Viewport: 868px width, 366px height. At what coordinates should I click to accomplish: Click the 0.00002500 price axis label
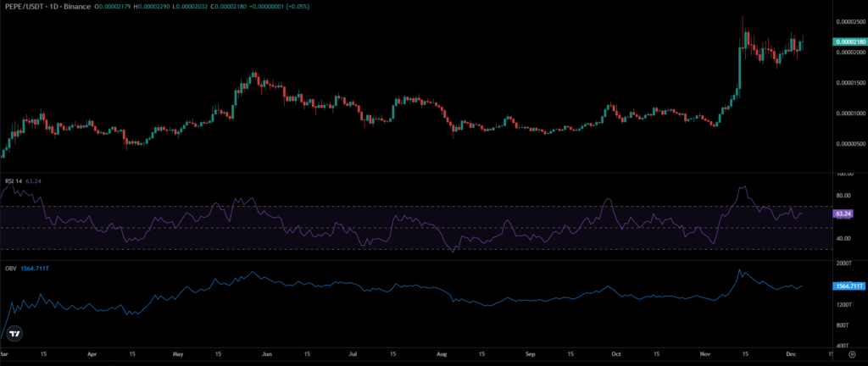[849, 22]
